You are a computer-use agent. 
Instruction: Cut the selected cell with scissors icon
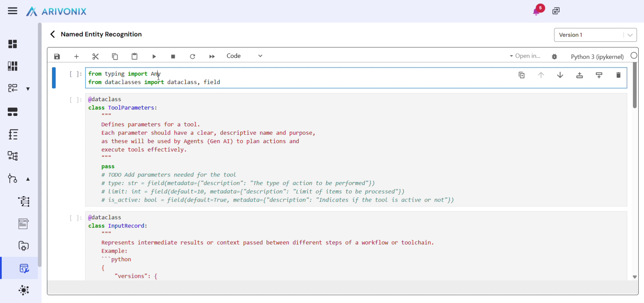(x=96, y=56)
